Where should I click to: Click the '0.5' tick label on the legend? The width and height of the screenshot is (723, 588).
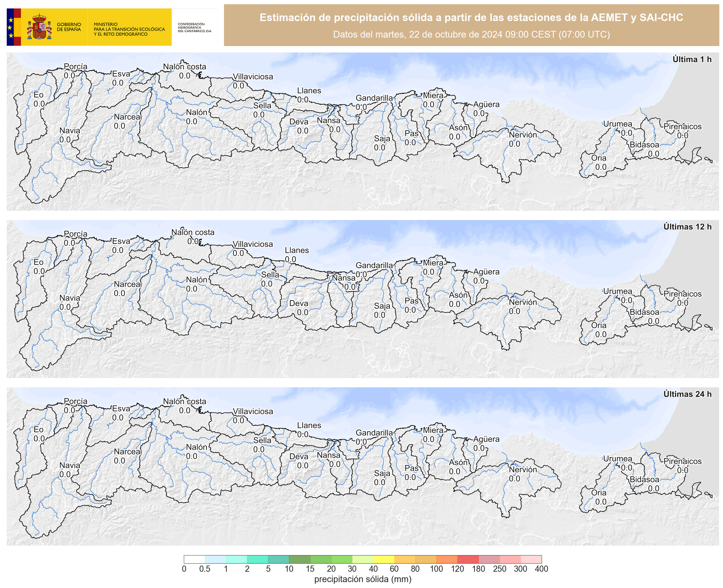click(x=205, y=569)
